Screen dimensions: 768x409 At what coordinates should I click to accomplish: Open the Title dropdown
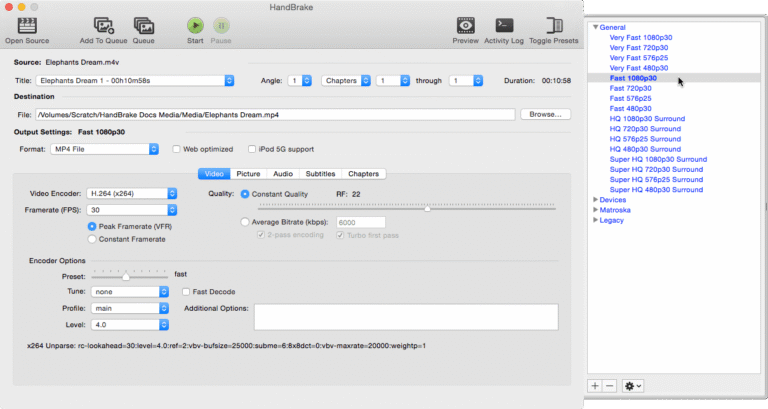pyautogui.click(x=135, y=80)
